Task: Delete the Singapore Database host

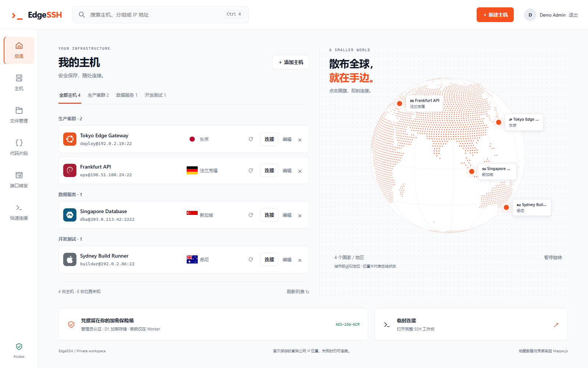Action: point(300,216)
